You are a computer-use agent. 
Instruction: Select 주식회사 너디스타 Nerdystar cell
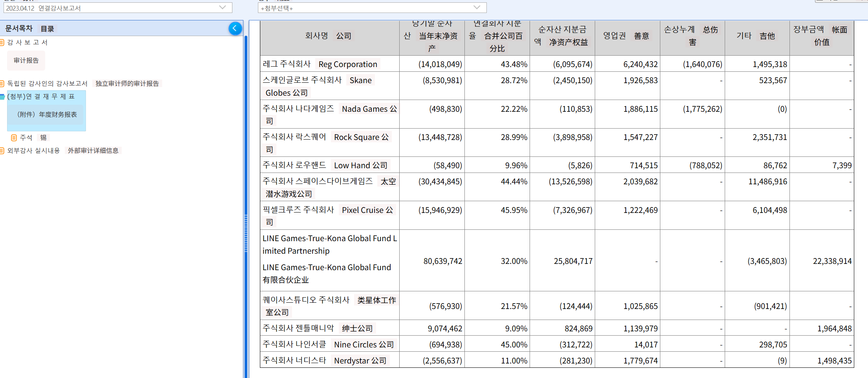330,360
